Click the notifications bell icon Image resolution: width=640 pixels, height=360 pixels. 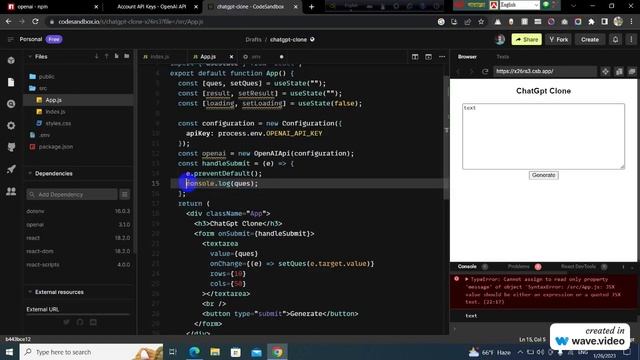(615, 39)
